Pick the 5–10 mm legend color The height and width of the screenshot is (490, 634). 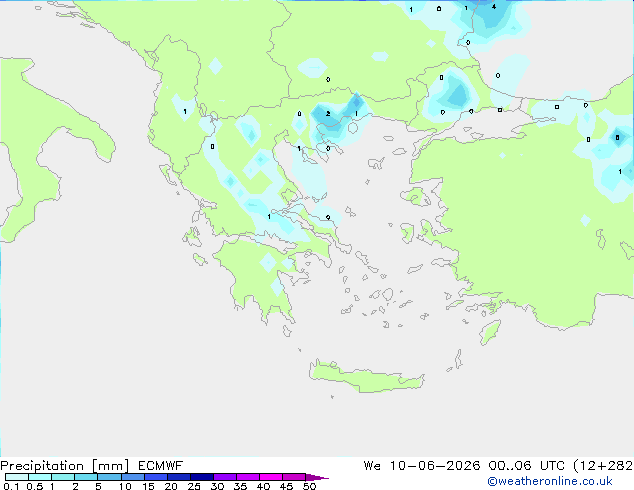[x=109, y=477]
